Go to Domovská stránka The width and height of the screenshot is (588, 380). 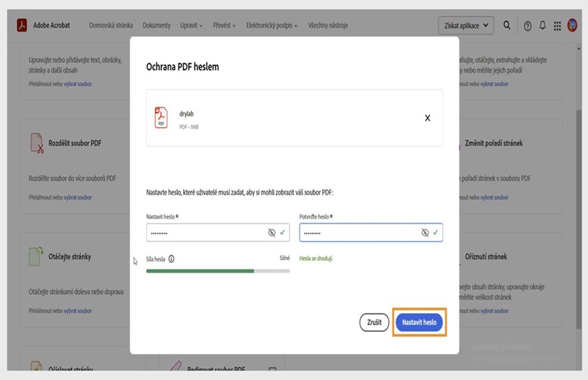(x=111, y=25)
